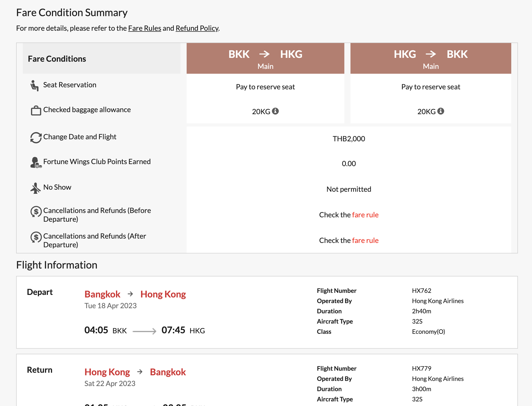This screenshot has width=532, height=406.
Task: Click fare rule link for after departure
Action: pyautogui.click(x=365, y=240)
